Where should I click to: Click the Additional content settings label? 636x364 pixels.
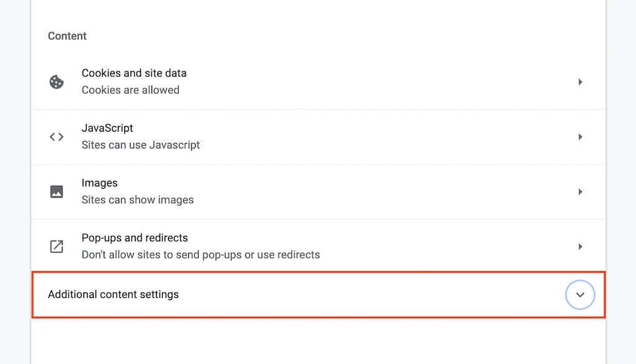coord(113,294)
